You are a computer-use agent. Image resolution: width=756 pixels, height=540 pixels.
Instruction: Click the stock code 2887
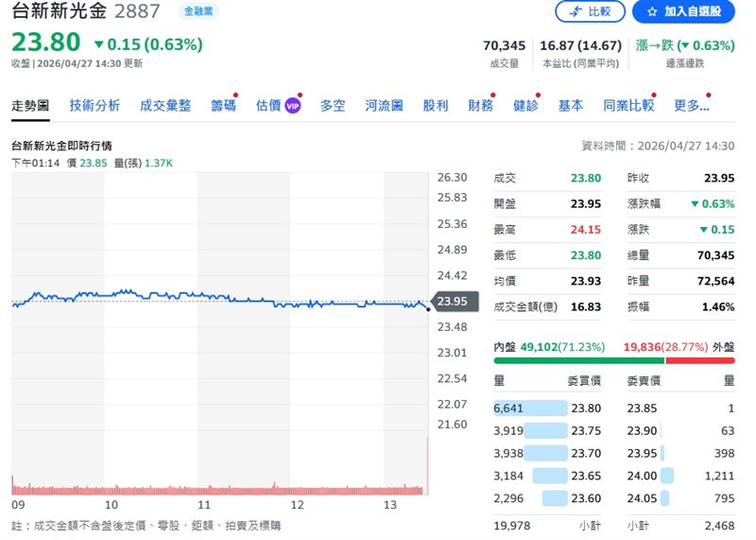coord(137,11)
